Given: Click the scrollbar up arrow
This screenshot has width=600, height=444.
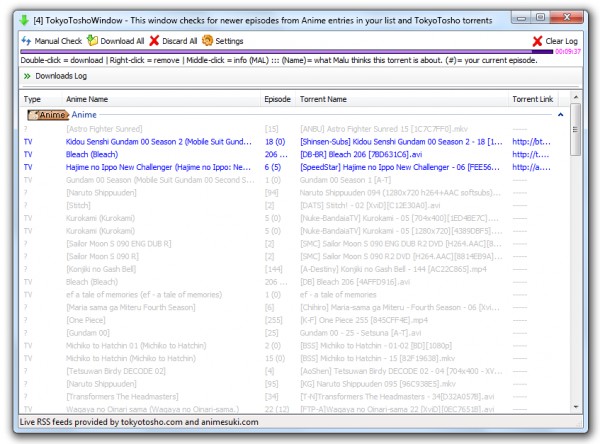Looking at the screenshot, I should coord(575,98).
